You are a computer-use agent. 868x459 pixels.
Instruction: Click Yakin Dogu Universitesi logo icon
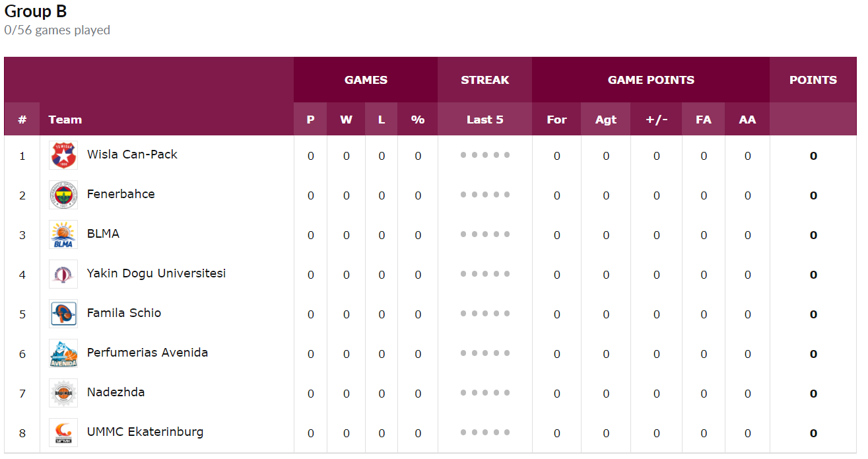tap(63, 274)
